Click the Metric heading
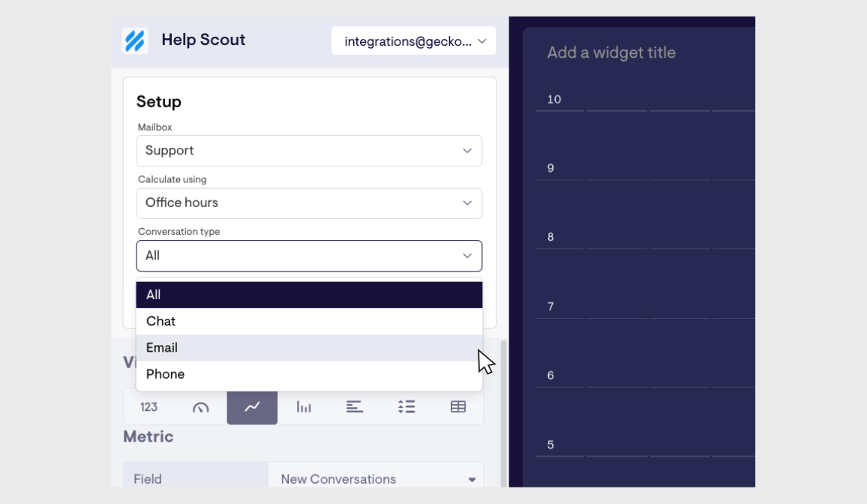Screen dimensions: 867x504 [148, 436]
